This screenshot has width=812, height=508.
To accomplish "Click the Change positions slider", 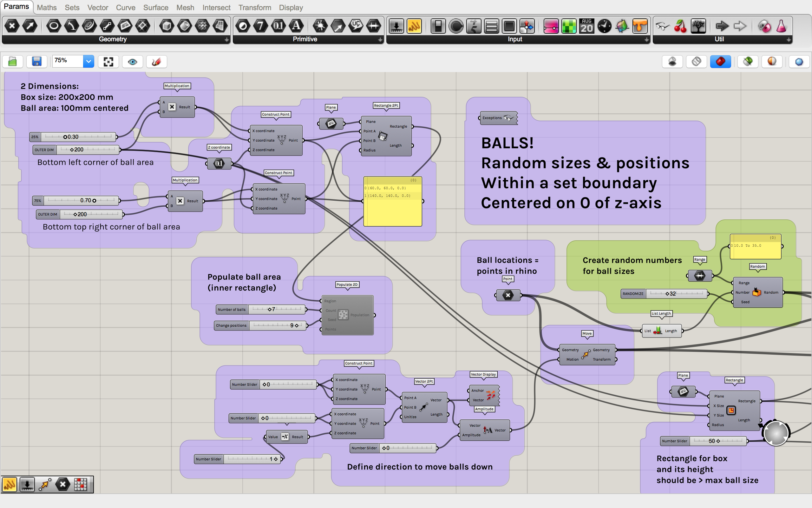I will tap(260, 325).
